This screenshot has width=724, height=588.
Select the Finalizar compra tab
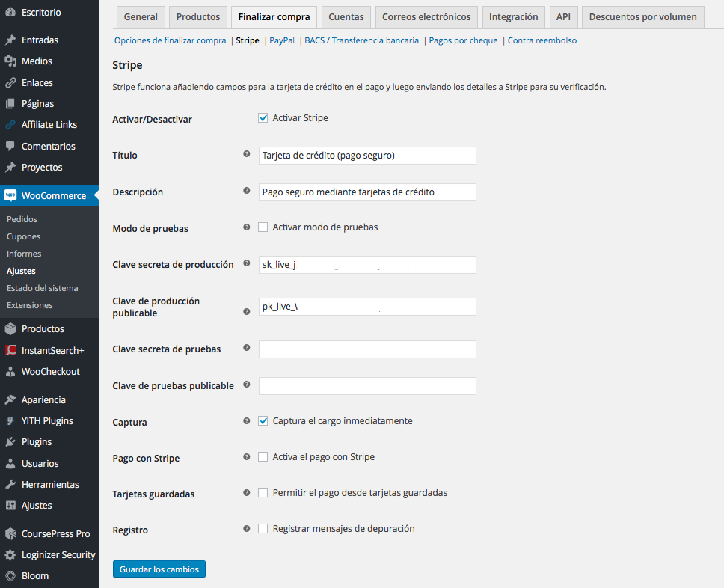(274, 17)
